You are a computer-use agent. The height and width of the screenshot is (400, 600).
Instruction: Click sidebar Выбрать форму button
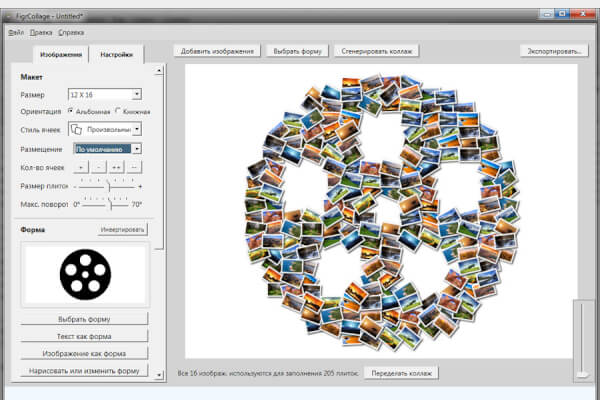[x=84, y=319]
